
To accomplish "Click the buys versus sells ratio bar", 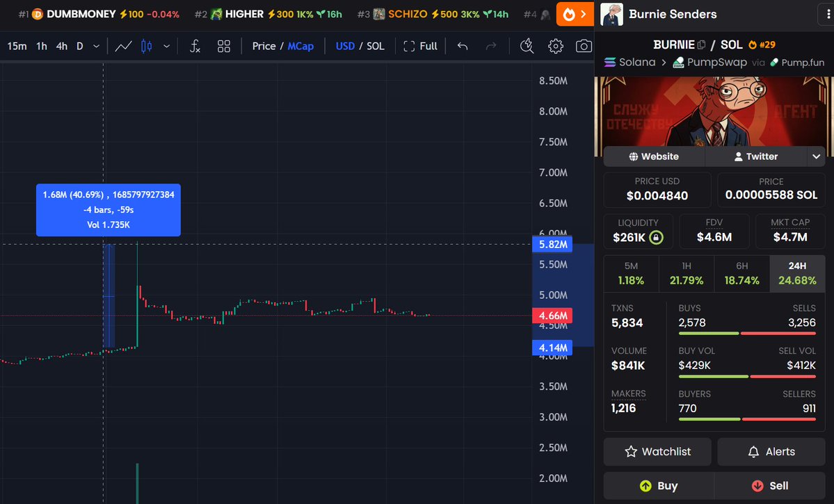I will pos(747,334).
